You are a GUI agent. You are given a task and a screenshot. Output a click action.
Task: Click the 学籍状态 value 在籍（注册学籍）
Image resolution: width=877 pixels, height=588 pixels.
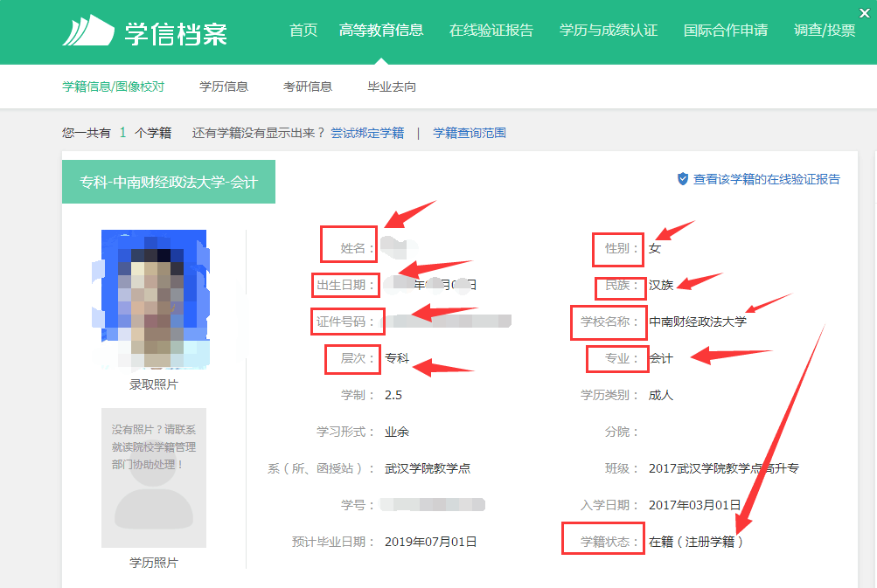696,543
